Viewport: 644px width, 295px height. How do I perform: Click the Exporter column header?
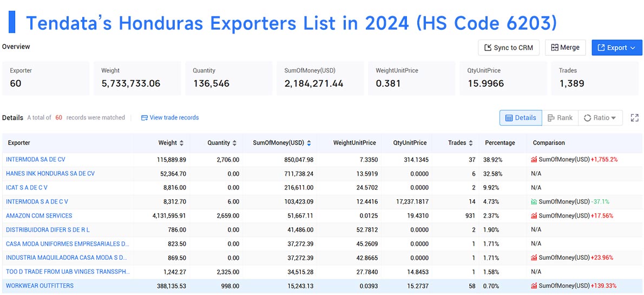point(19,143)
